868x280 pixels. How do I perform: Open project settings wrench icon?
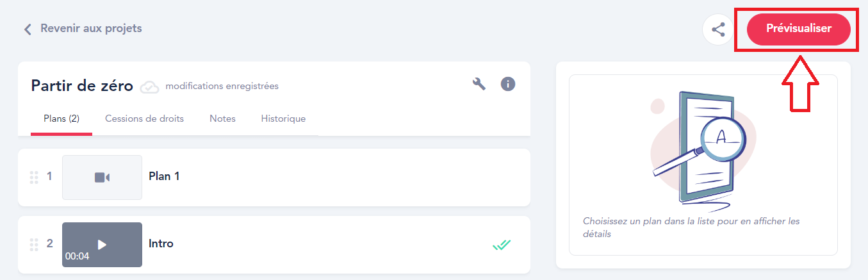(x=479, y=84)
